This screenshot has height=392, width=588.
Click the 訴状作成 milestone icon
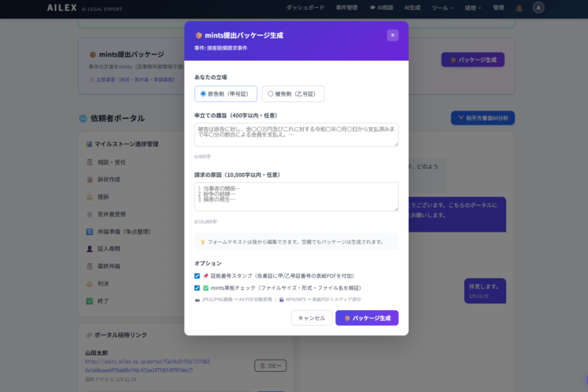coord(89,179)
